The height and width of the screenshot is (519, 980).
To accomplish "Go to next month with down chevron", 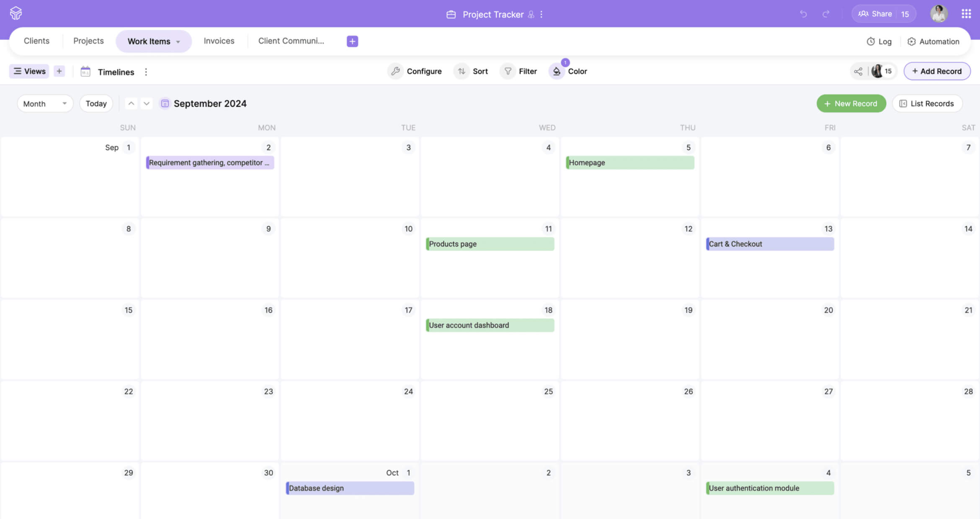I will click(x=146, y=103).
